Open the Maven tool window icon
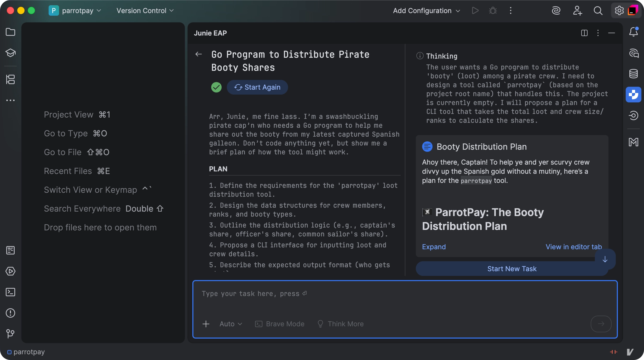Image resolution: width=644 pixels, height=360 pixels. pyautogui.click(x=633, y=142)
